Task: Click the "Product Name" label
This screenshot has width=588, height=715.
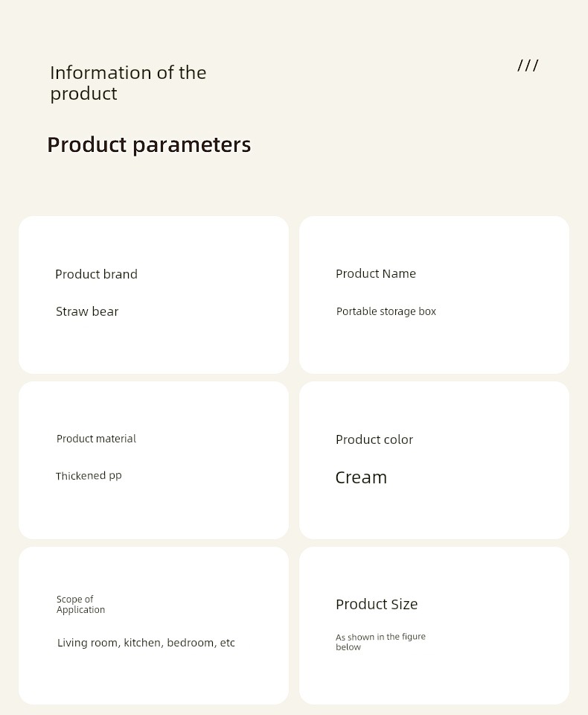Action: coord(375,273)
